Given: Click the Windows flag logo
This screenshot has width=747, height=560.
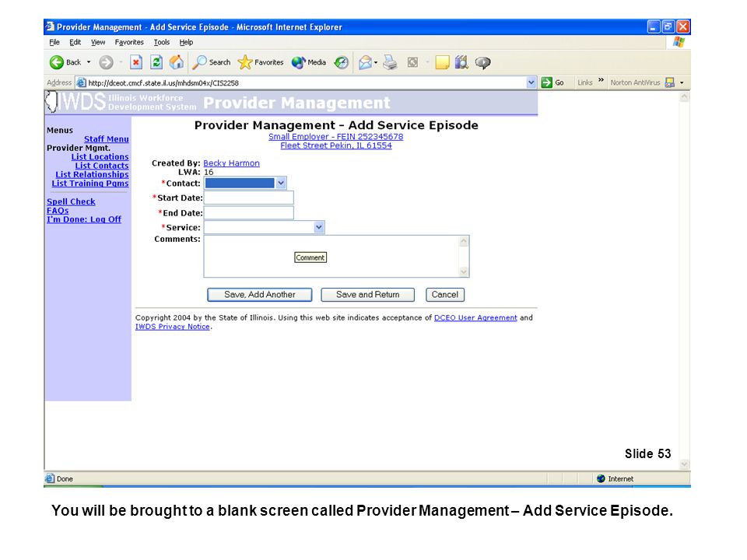Looking at the screenshot, I should click(679, 42).
